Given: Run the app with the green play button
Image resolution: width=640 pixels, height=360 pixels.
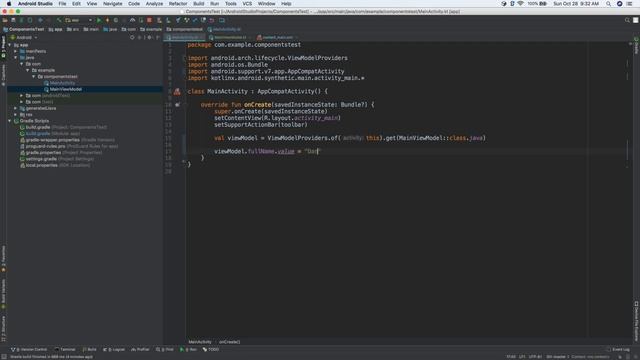Looking at the screenshot, I should pos(99,20).
